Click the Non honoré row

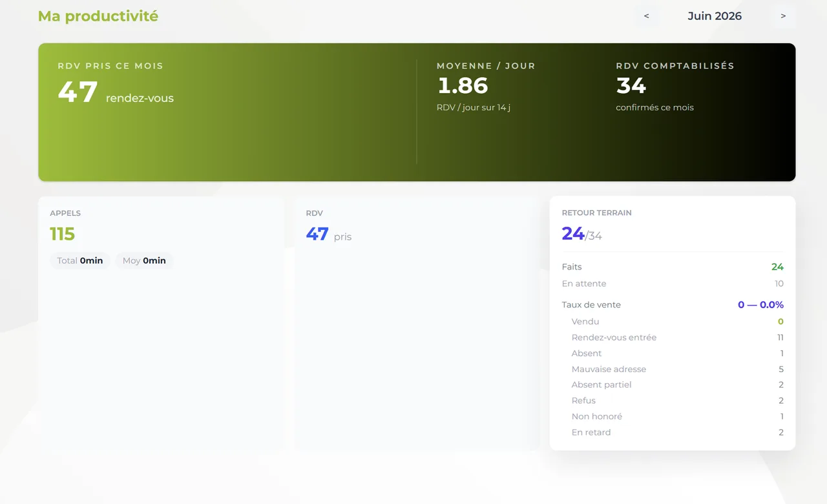tap(678, 417)
